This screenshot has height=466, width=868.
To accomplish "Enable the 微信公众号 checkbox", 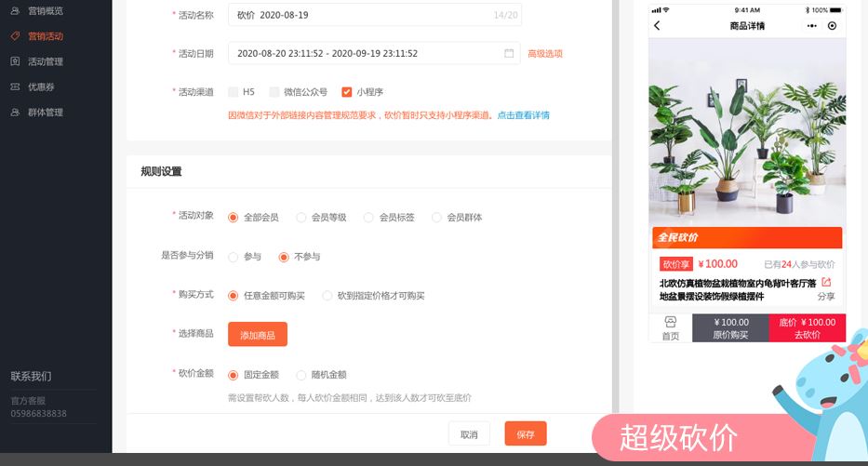I will pos(274,92).
